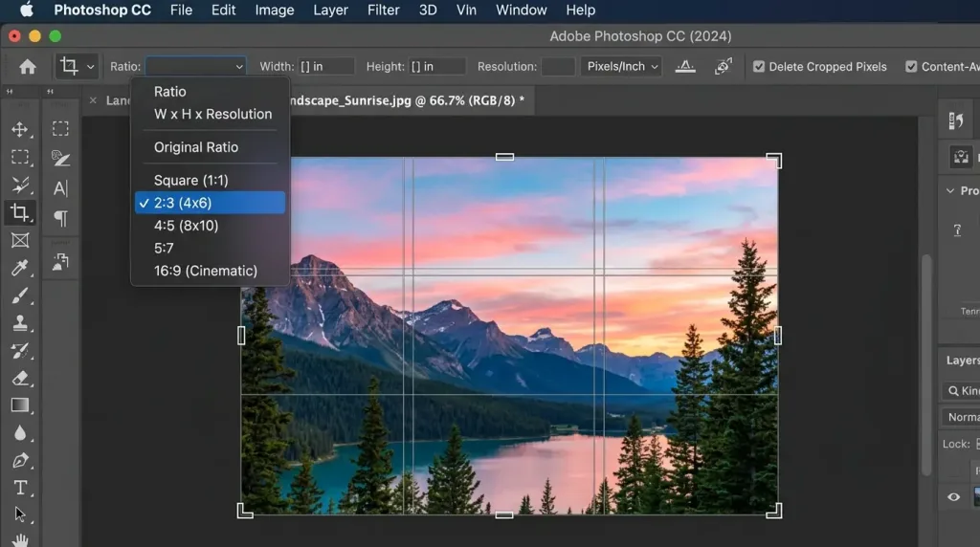Select the Eraser tool
The width and height of the screenshot is (980, 547).
point(19,378)
